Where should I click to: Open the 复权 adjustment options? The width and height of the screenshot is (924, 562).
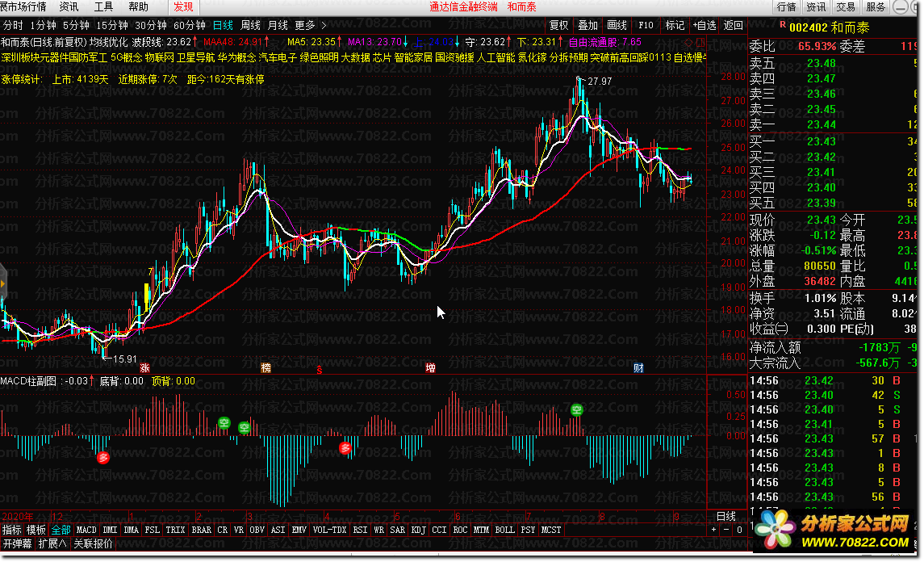(x=558, y=25)
